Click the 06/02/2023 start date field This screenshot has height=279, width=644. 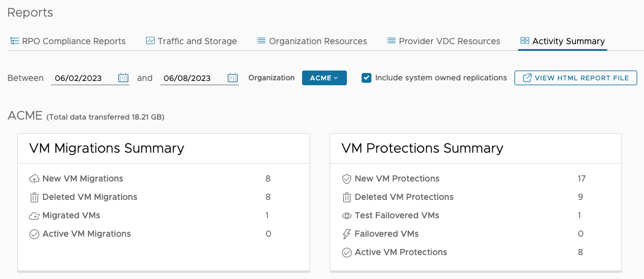[x=83, y=78]
